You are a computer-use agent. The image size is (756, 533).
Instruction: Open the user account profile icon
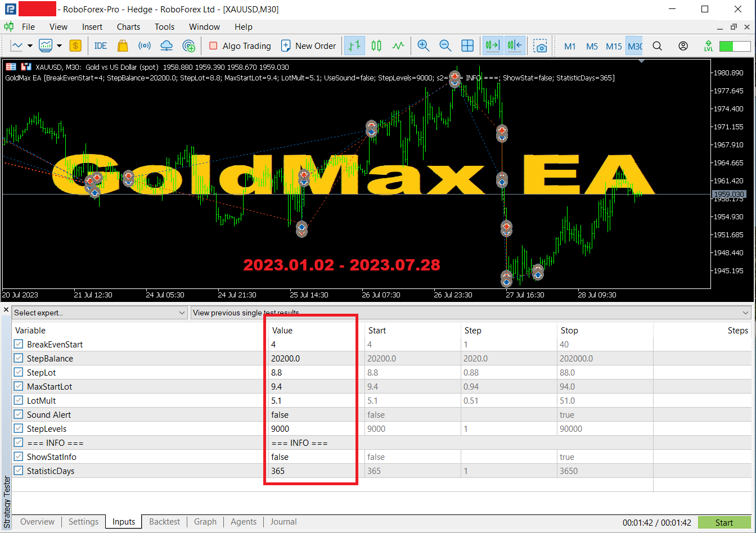683,46
